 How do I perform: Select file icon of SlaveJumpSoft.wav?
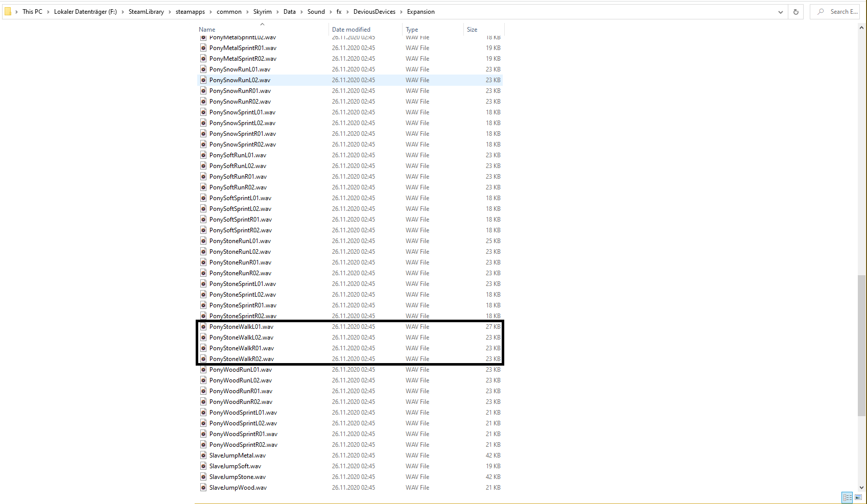click(x=203, y=466)
